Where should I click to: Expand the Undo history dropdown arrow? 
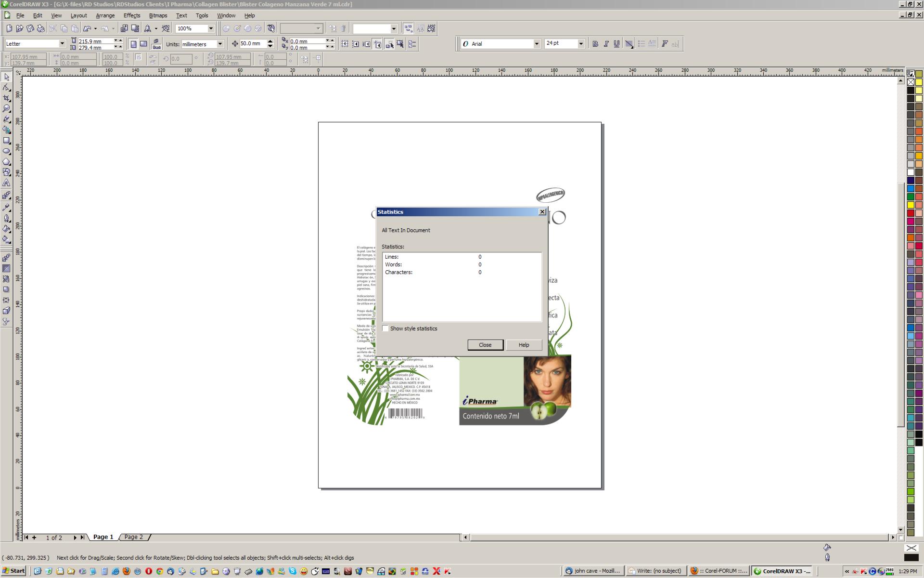point(95,28)
